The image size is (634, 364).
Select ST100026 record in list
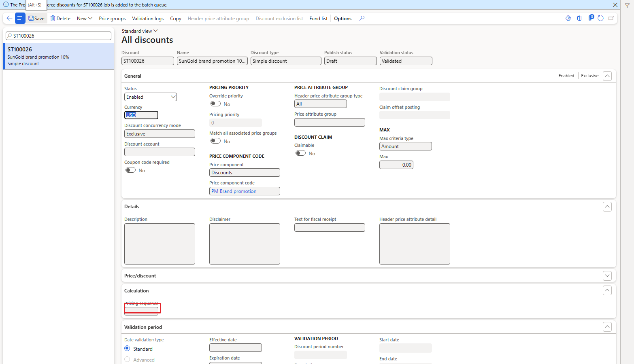coord(59,56)
